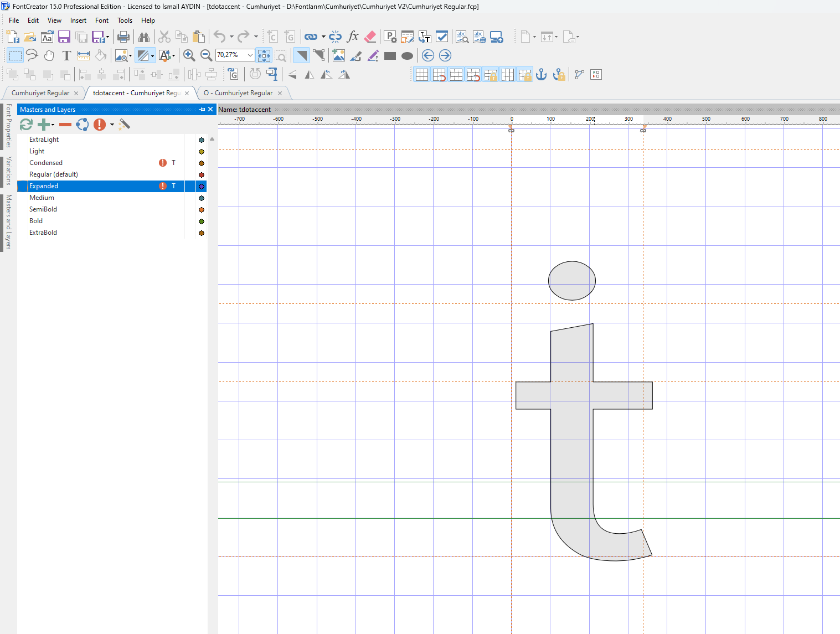Click the validate checkmark icon
Viewport: 840px width, 634px height.
click(x=442, y=37)
